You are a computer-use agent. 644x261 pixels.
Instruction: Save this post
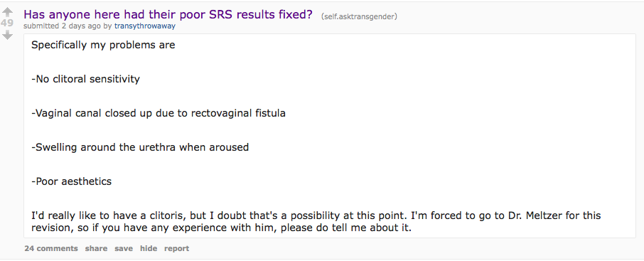(x=124, y=248)
